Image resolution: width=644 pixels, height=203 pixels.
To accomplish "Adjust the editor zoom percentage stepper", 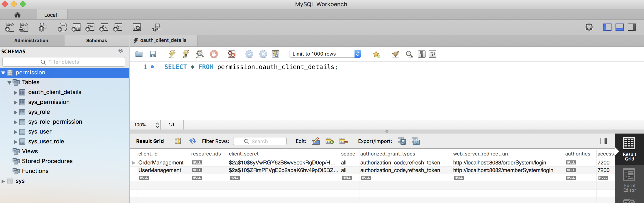I will [157, 125].
